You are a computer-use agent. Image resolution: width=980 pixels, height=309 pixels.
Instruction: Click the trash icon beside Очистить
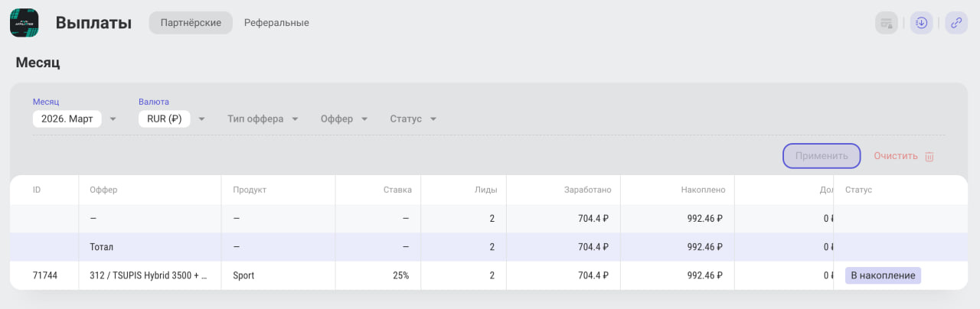929,156
